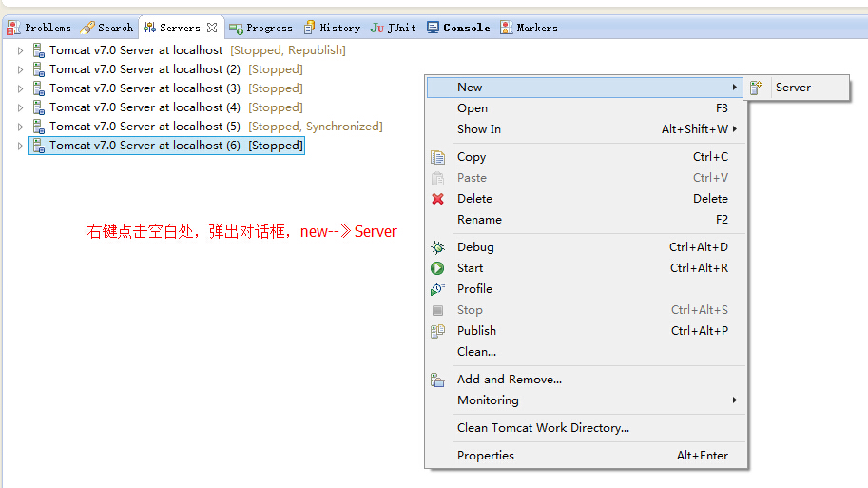Choose Add and Remove... menu entry

(587, 380)
